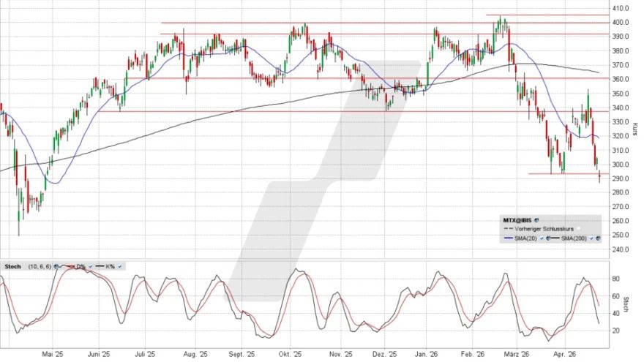Open settings icon beside SMA(20) legend
644x362 pixels.
tap(547, 238)
